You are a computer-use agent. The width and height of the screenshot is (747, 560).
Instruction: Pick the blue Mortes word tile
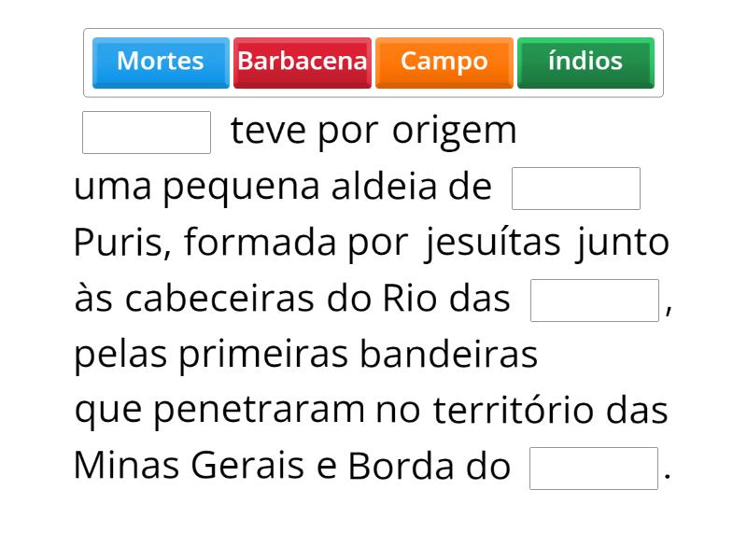pos(161,62)
